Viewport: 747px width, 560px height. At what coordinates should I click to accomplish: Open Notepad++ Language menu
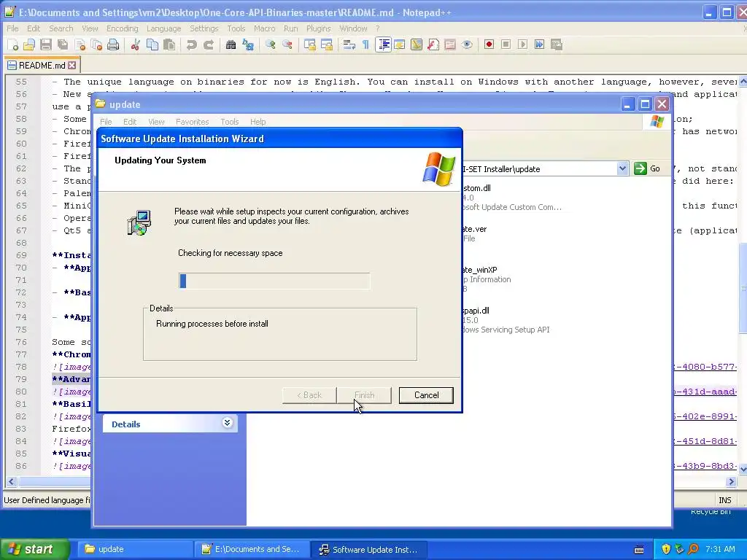(x=163, y=28)
